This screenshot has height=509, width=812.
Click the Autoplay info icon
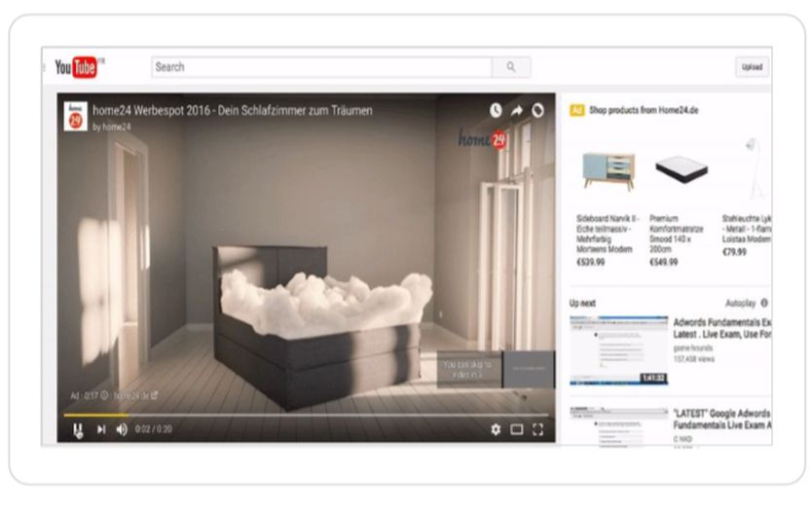(x=764, y=303)
